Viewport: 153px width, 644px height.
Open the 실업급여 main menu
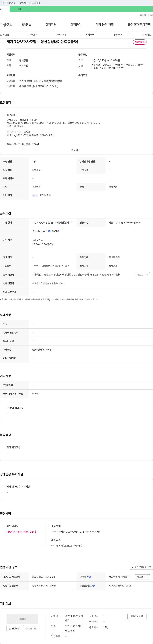click(x=76, y=24)
